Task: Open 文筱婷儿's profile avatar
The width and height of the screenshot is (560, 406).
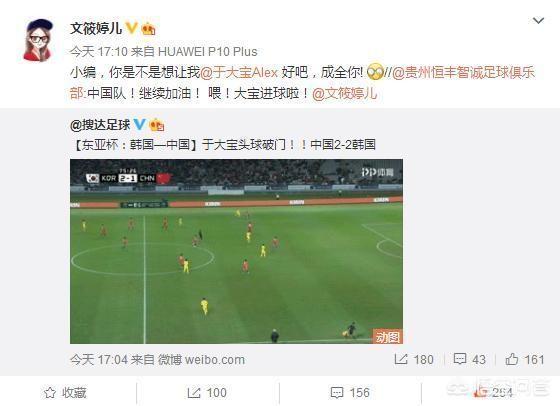Action: pos(39,40)
